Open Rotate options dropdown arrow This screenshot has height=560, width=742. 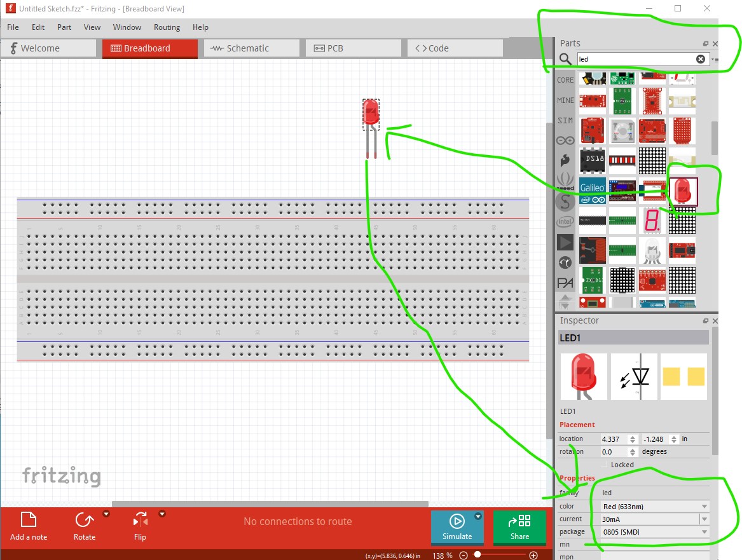tap(106, 514)
